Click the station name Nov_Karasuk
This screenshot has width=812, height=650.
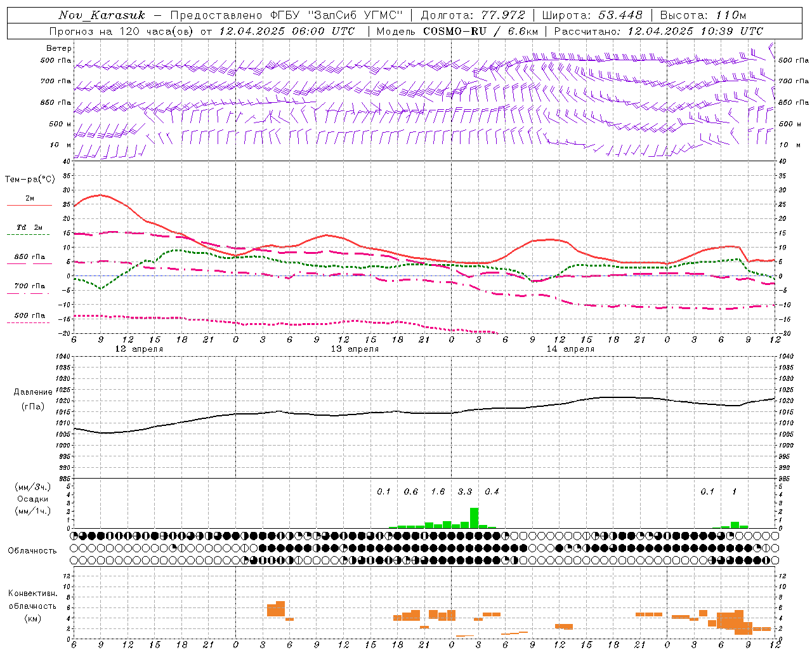point(101,15)
